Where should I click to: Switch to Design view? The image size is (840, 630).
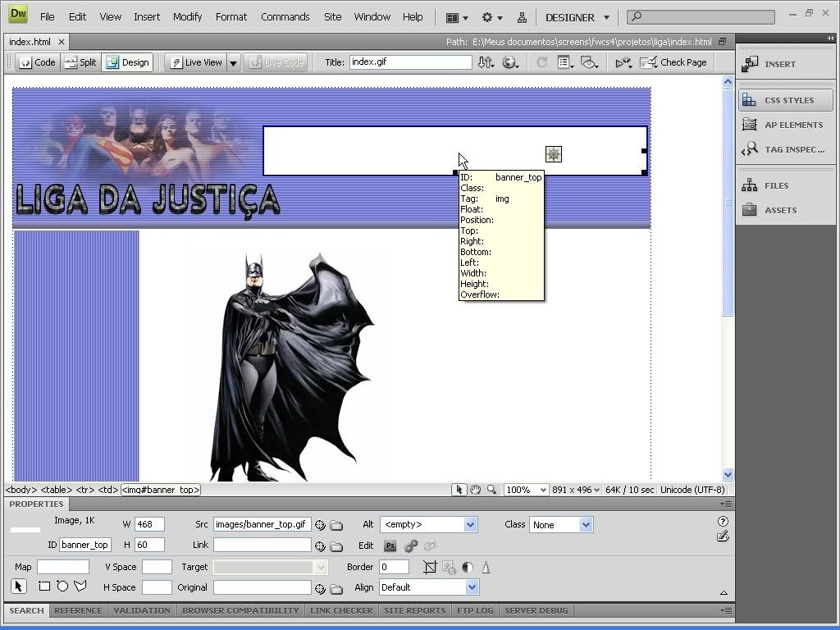tap(127, 62)
